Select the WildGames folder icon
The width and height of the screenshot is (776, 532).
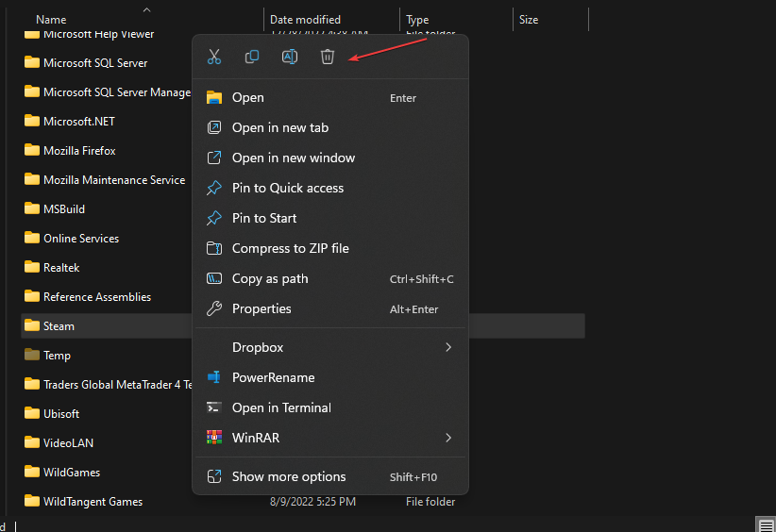point(32,472)
